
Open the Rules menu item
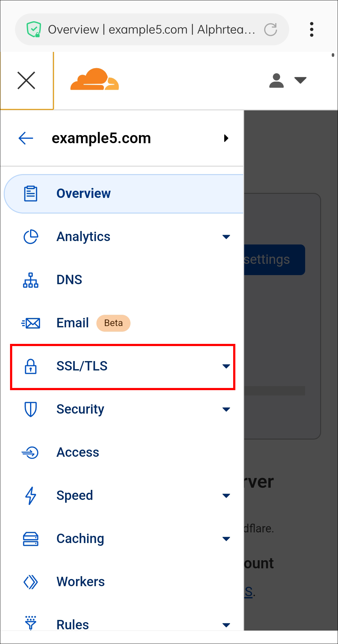click(x=73, y=625)
